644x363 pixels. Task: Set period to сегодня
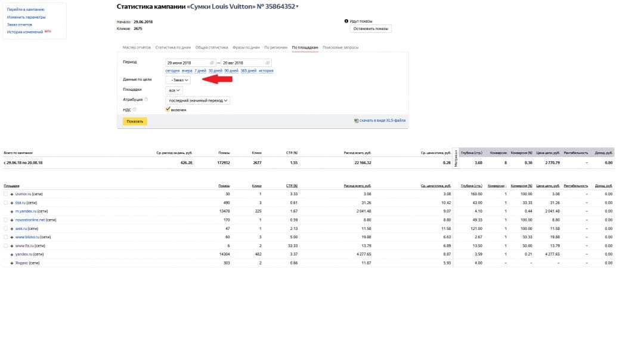tap(172, 70)
